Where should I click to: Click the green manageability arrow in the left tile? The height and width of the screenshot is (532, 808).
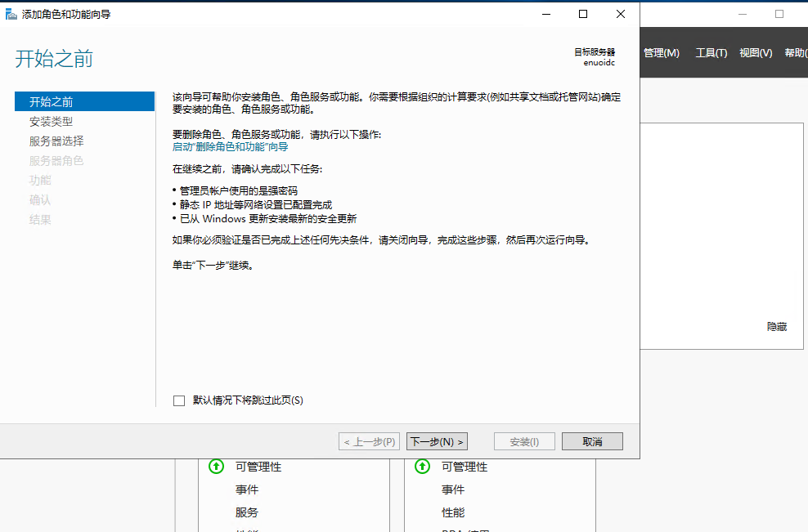(x=216, y=467)
